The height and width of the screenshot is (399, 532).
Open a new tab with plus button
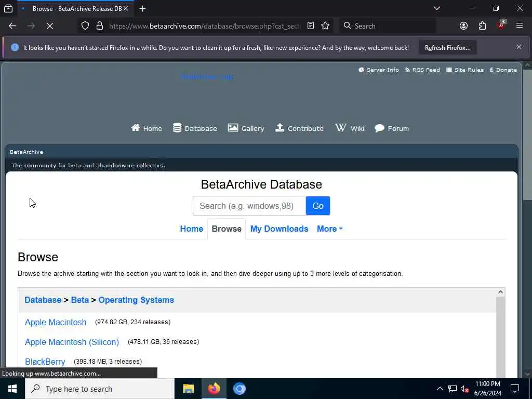coord(143,9)
